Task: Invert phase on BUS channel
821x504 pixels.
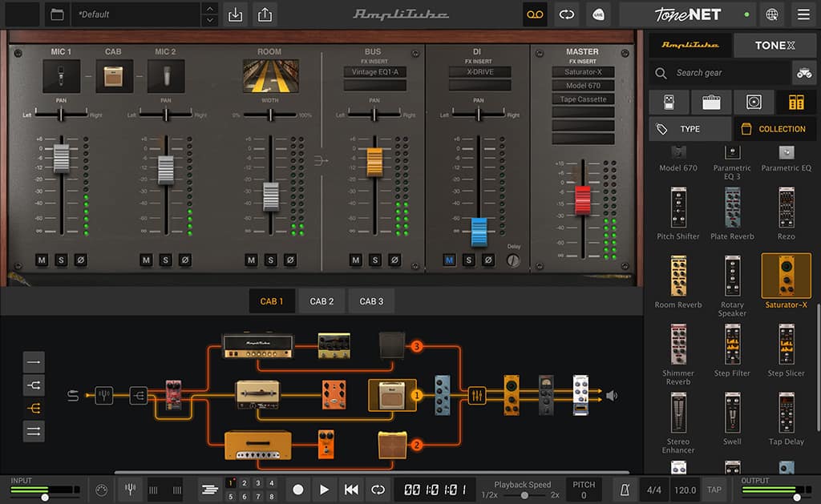Action: coord(394,260)
